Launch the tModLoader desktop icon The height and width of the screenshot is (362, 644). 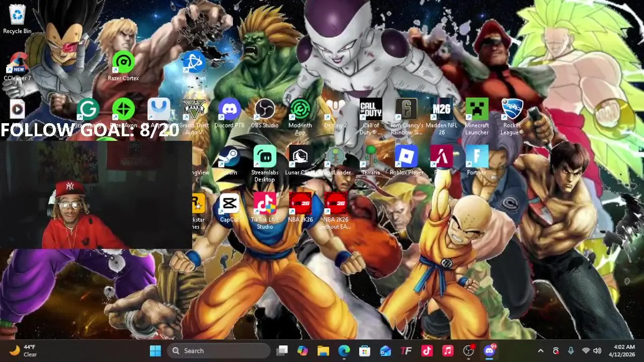click(336, 160)
